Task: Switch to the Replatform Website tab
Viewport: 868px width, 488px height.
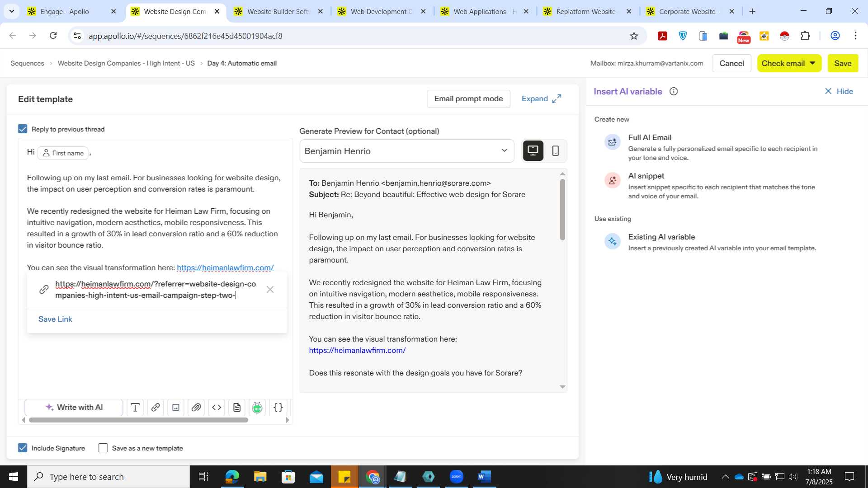Action: tap(588, 11)
